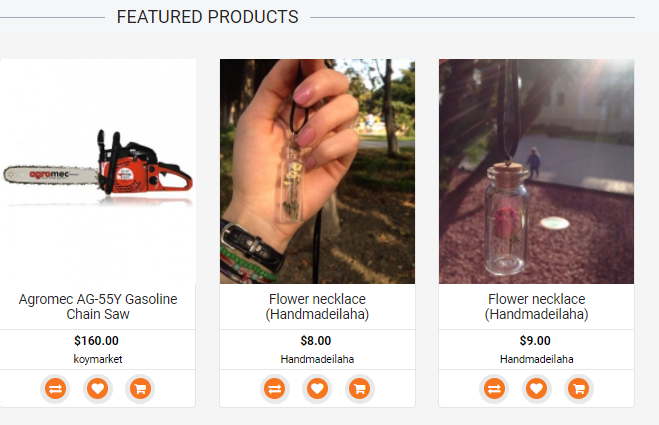Add the $8.00 flower necklace to cart
This screenshot has width=659, height=425.
360,388
